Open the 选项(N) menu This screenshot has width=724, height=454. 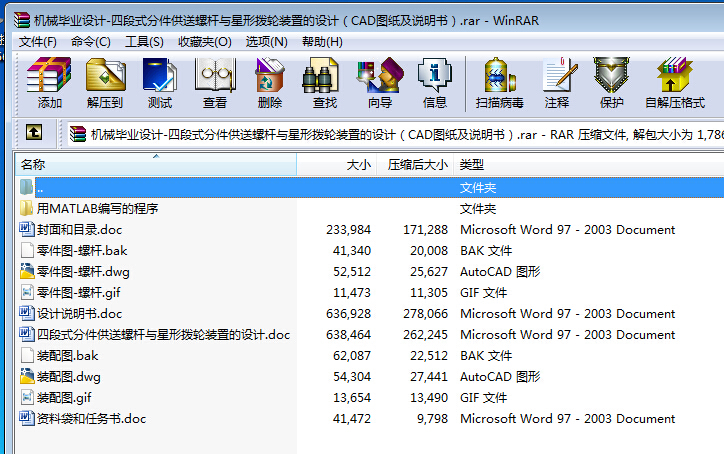266,42
